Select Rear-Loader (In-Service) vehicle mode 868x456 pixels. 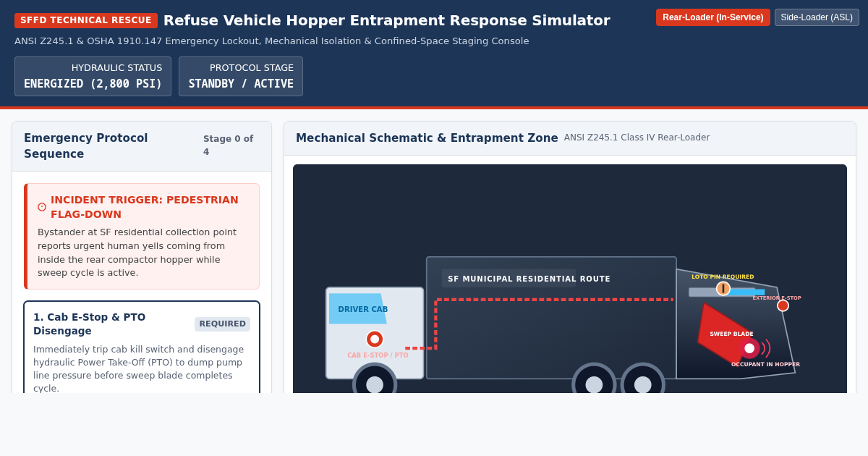712,17
